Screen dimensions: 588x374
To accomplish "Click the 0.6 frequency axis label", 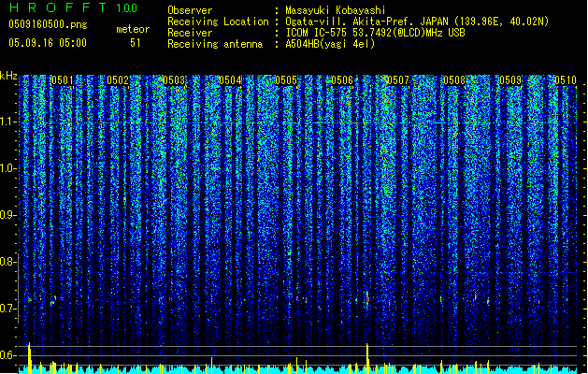I will click(x=7, y=355).
